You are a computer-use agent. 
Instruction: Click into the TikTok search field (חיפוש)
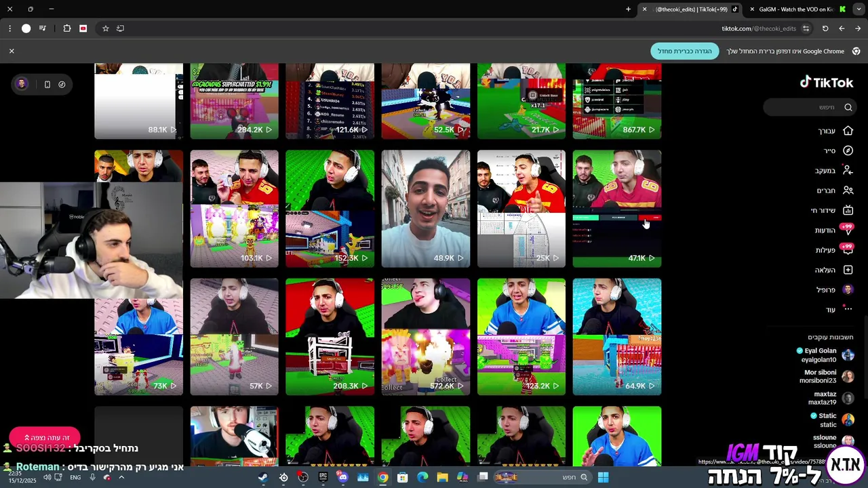(810, 107)
